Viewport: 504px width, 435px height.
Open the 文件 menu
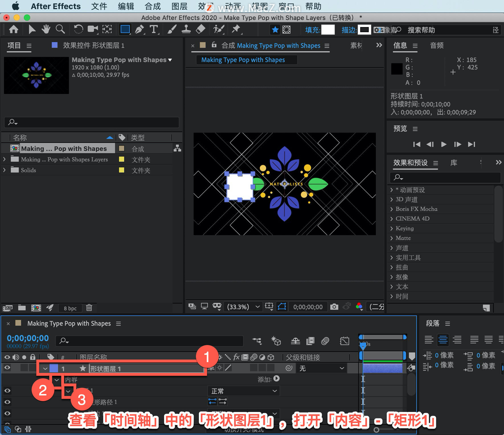click(99, 6)
